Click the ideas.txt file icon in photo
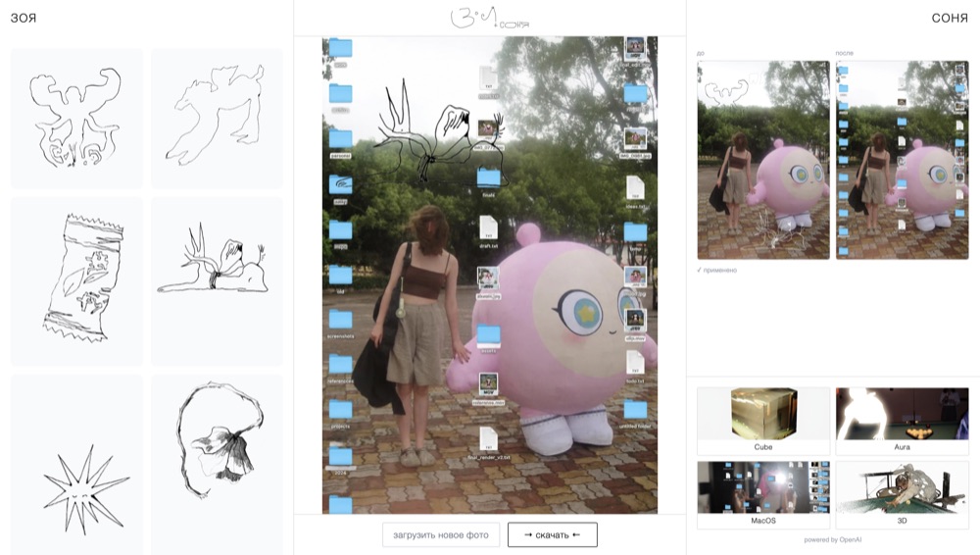The image size is (980, 555). (x=635, y=187)
